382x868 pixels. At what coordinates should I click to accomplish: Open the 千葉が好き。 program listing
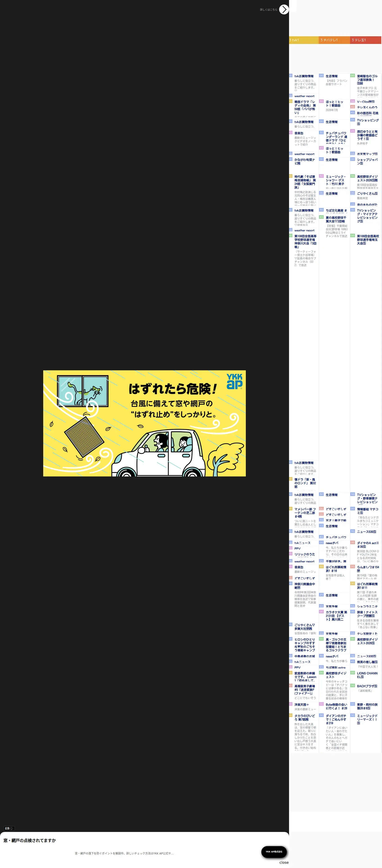point(336,561)
